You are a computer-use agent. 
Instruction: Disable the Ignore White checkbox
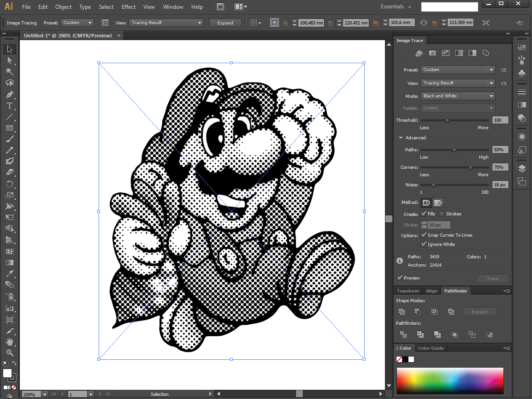tap(424, 244)
